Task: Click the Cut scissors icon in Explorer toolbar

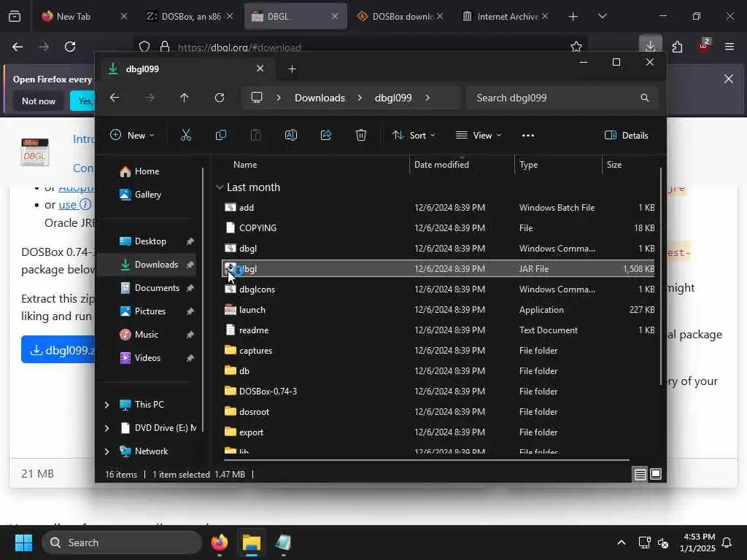Action: pyautogui.click(x=186, y=135)
